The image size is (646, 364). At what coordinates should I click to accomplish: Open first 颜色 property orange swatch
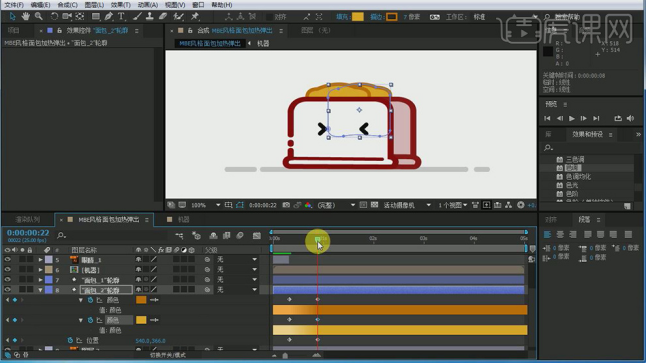(x=141, y=300)
